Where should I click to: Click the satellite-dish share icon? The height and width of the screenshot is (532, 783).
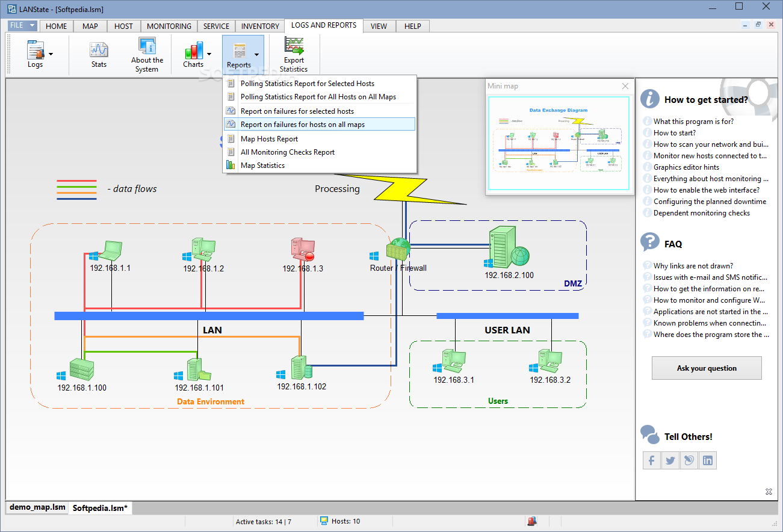click(689, 460)
